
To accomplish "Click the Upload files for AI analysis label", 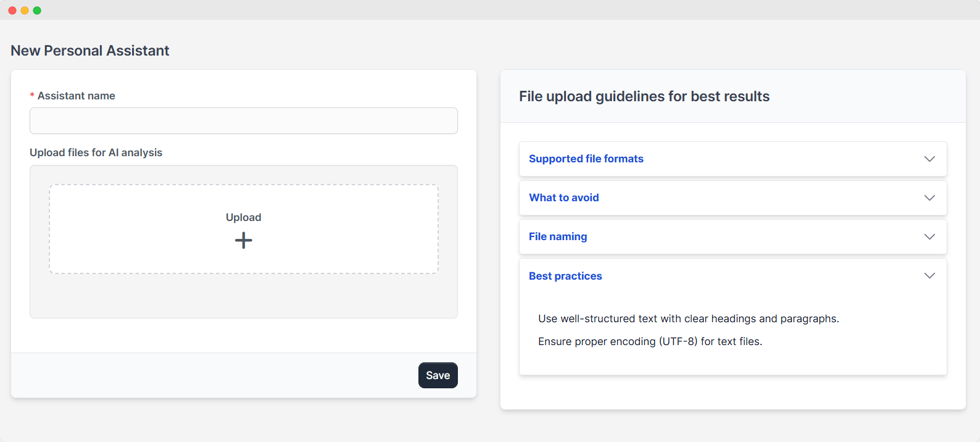I will coord(96,152).
